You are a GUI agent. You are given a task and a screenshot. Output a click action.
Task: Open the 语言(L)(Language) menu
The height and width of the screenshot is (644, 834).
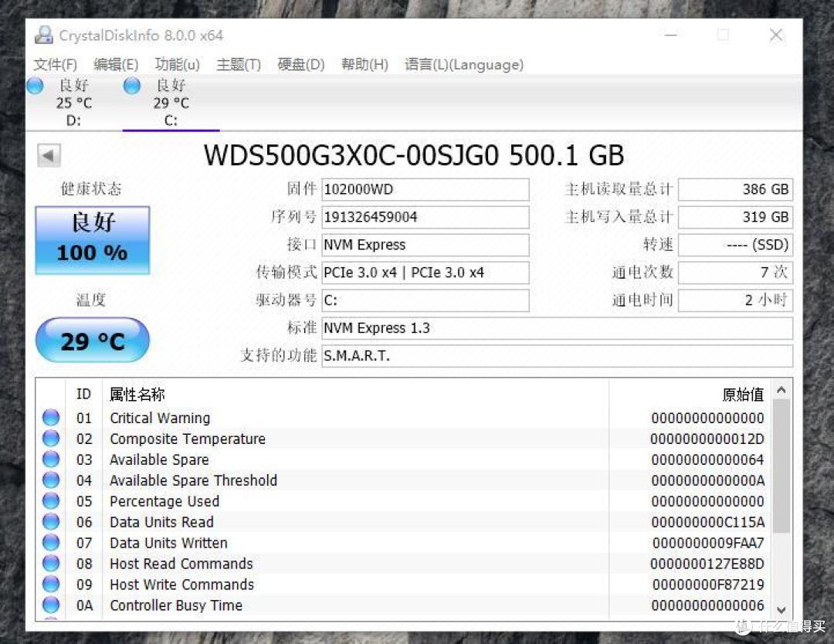coord(464,64)
